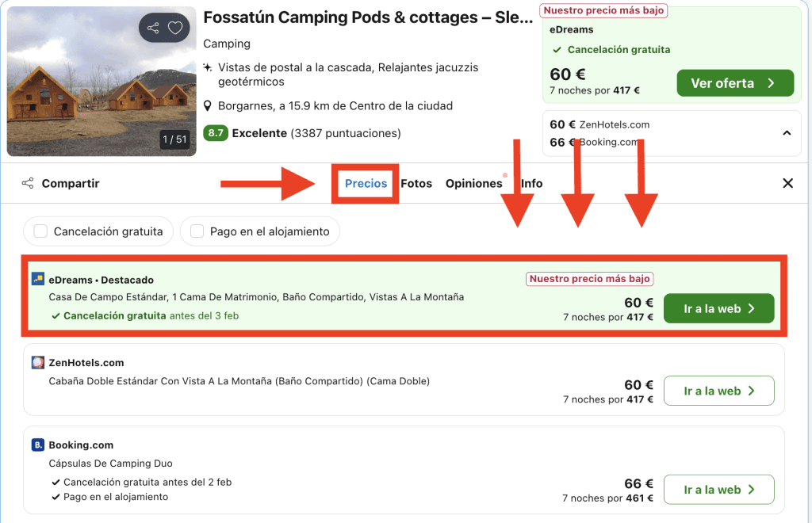Click the ZenHotels.com logo icon

[38, 363]
